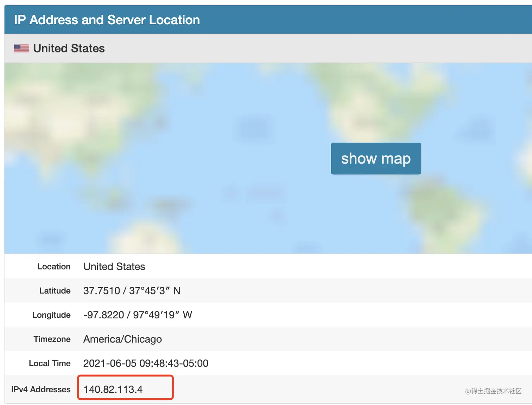Click the "IPv4 Addresses" row label
Image resolution: width=532 pixels, height=405 pixels.
[41, 390]
